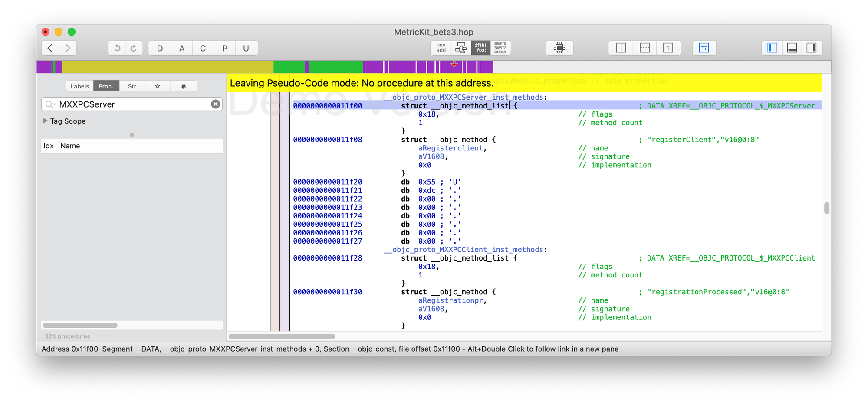868x404 pixels.
Task: Switch to the Labels tab
Action: 80,86
